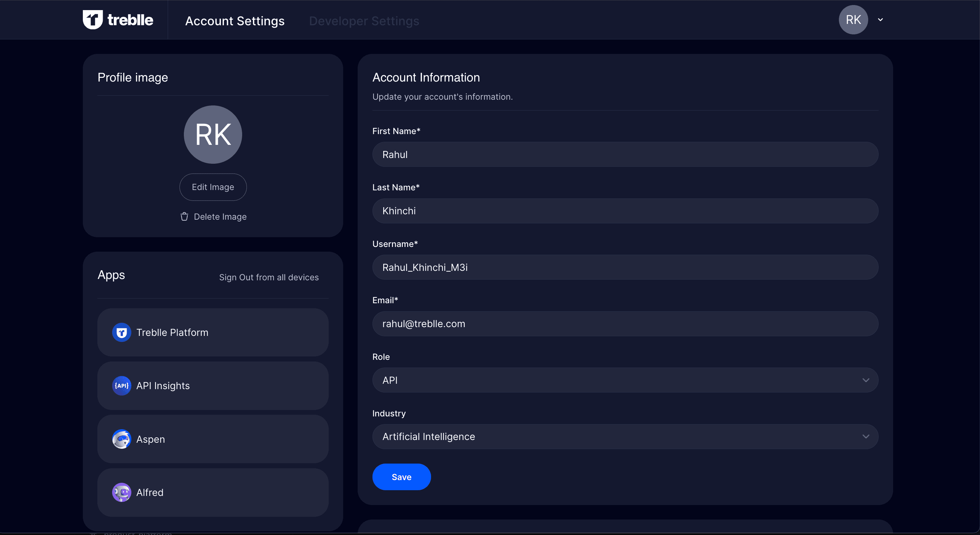Select Delete Image under the profile picture
Viewport: 980px width, 535px height.
tap(220, 217)
